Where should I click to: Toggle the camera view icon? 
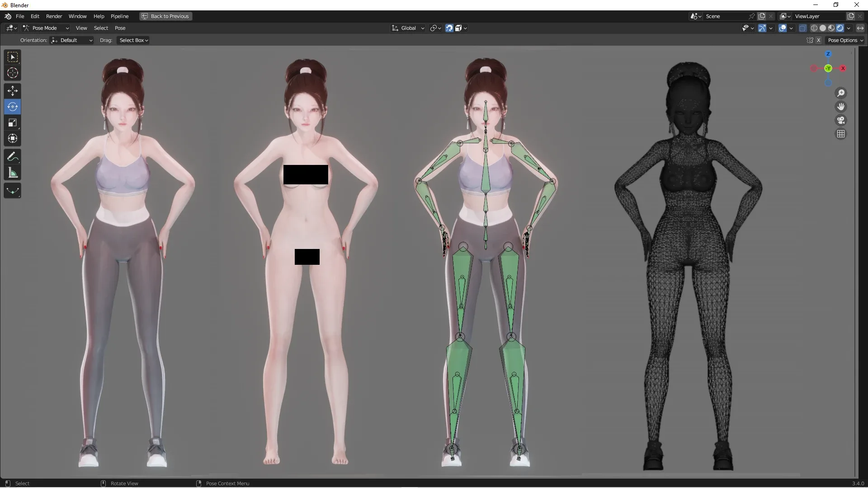coord(841,120)
